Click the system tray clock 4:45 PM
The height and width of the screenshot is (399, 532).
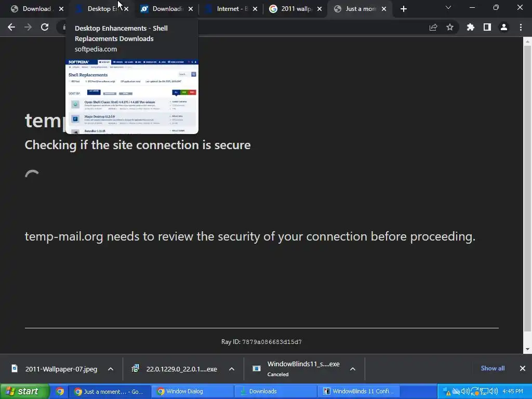tap(513, 391)
